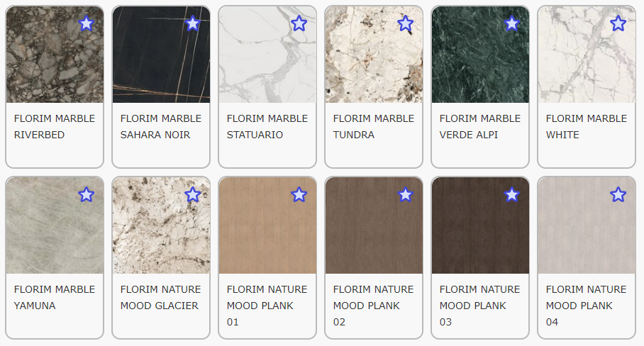The width and height of the screenshot is (644, 346).
Task: Choose the black Sahara Noir texture image
Action: point(161,55)
